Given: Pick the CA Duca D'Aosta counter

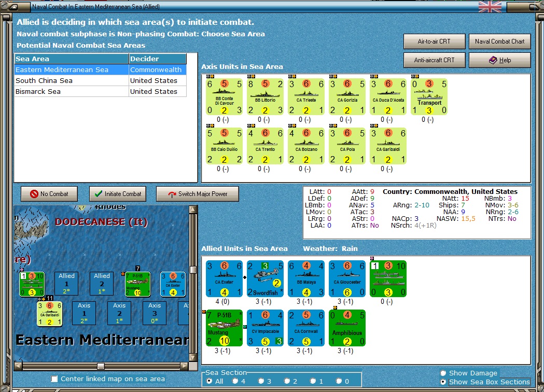Looking at the screenshot, I should 388,97.
